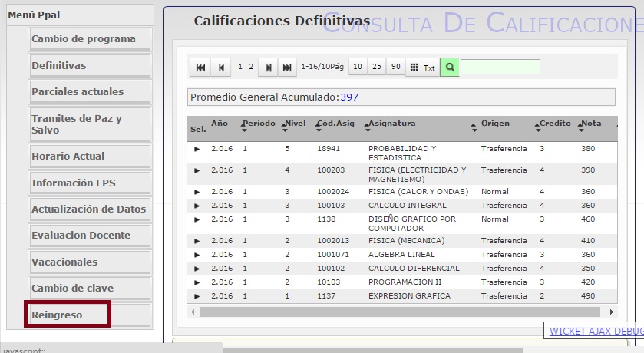Open Horario Actual menu item
This screenshot has width=644, height=353.
(x=90, y=156)
